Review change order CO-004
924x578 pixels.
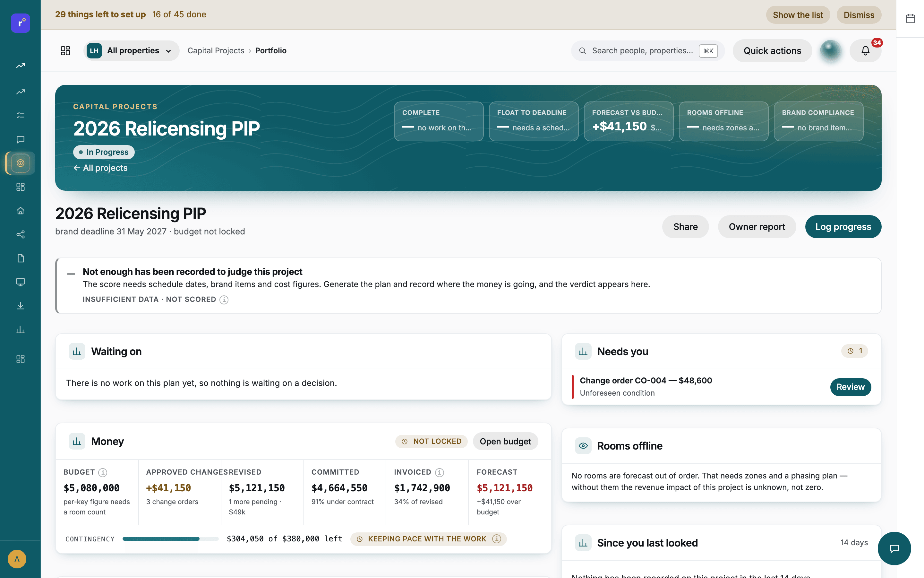(850, 387)
